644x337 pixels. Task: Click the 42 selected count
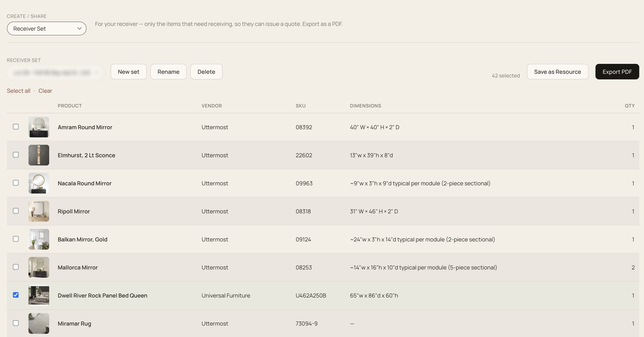click(506, 76)
